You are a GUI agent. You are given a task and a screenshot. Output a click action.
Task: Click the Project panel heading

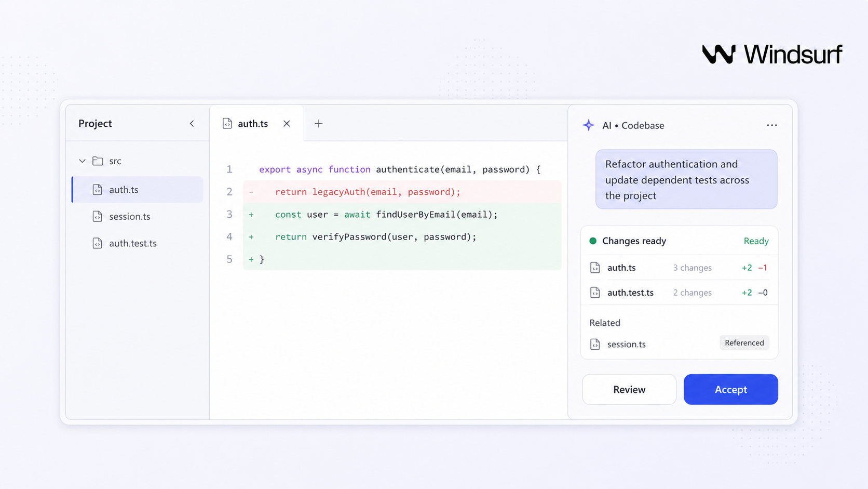[x=95, y=124]
